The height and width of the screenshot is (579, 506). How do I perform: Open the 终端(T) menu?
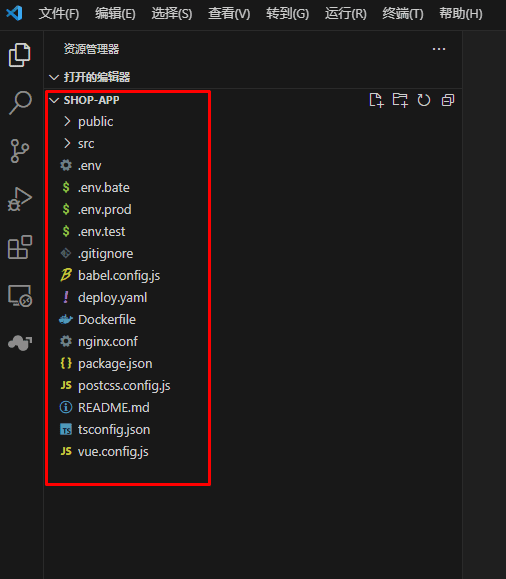[x=403, y=14]
